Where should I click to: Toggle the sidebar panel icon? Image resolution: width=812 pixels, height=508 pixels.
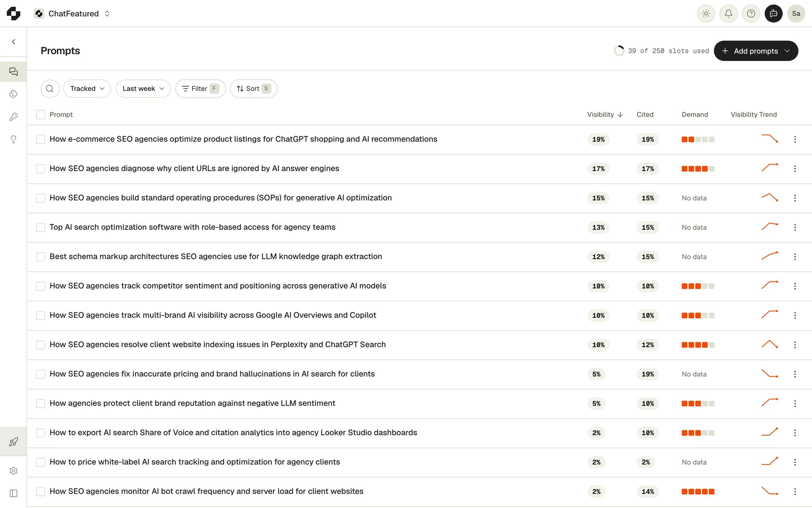point(14,493)
